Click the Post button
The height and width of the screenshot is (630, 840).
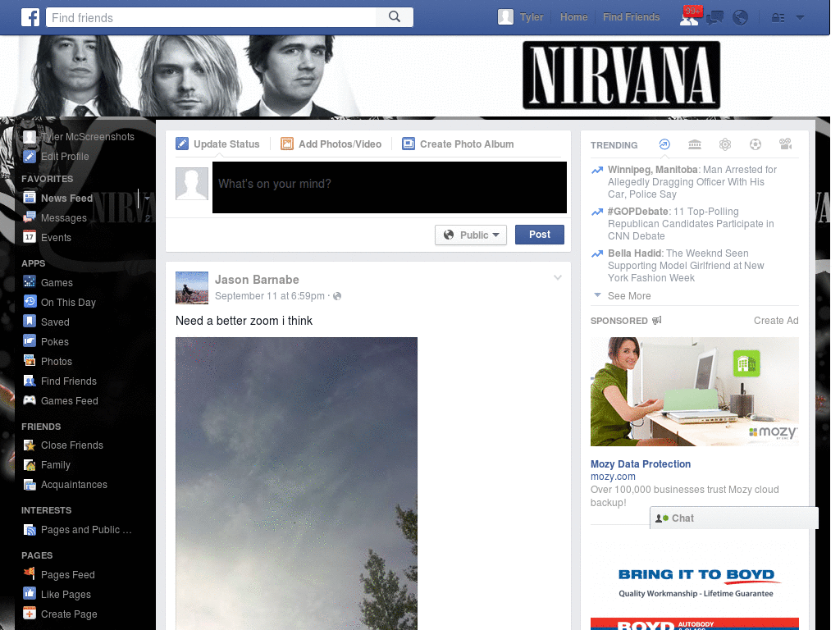coord(539,235)
